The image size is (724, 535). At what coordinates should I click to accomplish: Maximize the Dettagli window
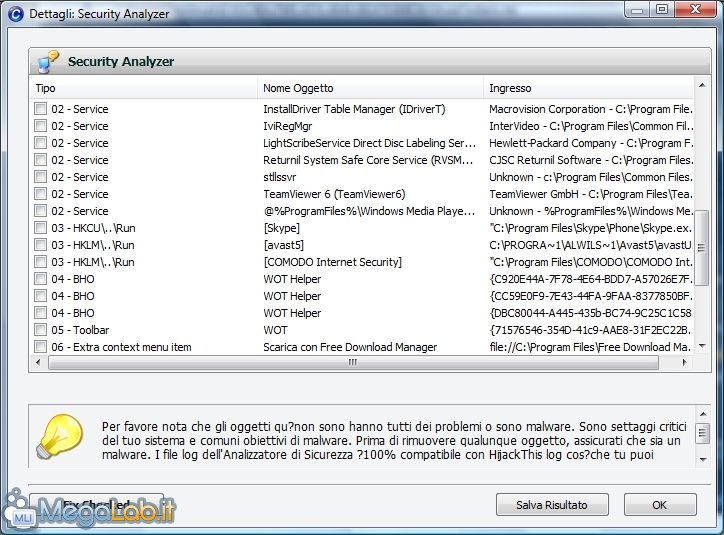[x=662, y=9]
